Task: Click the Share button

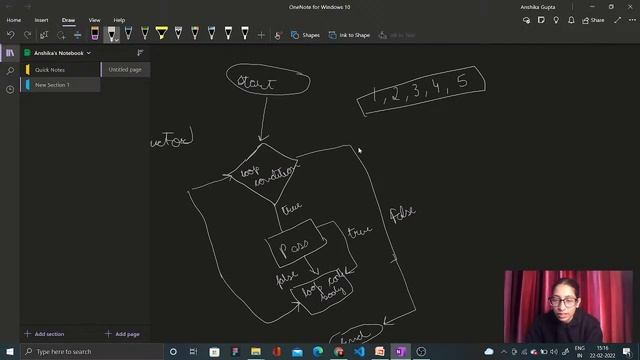Action: point(593,20)
